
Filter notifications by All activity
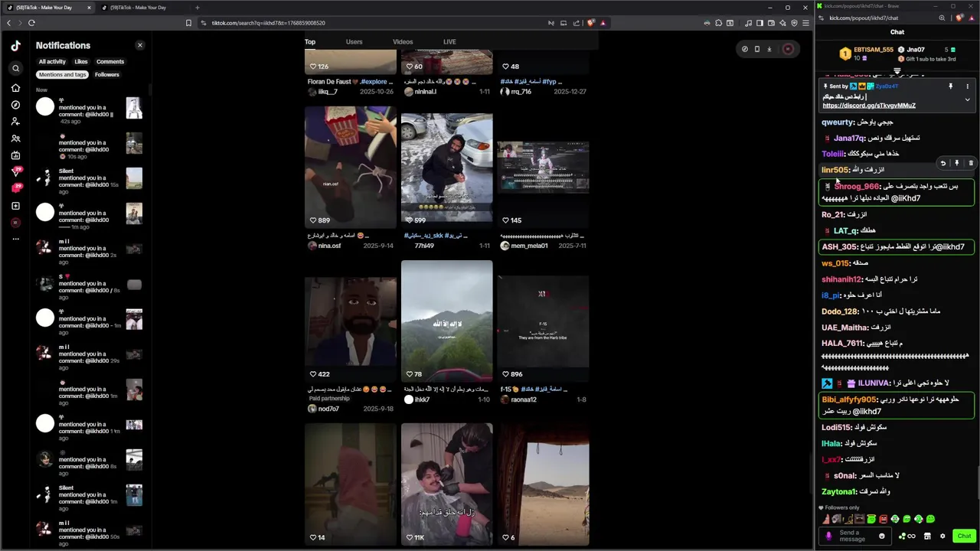coord(52,61)
